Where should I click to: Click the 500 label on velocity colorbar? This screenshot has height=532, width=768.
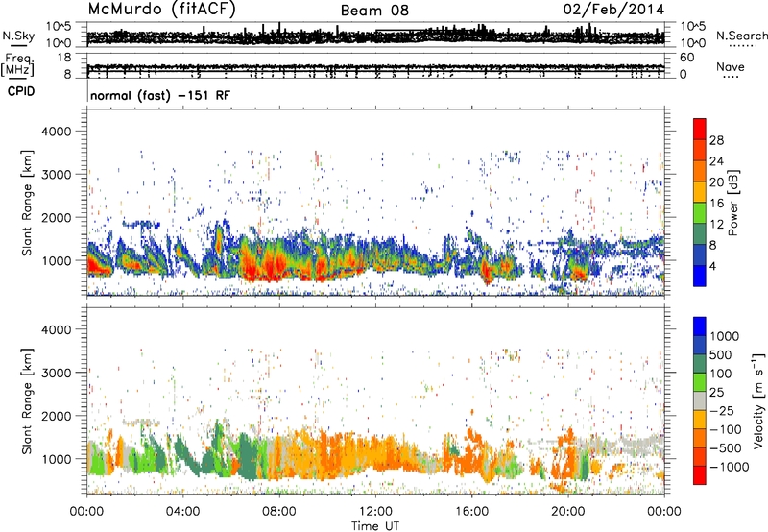click(x=722, y=355)
